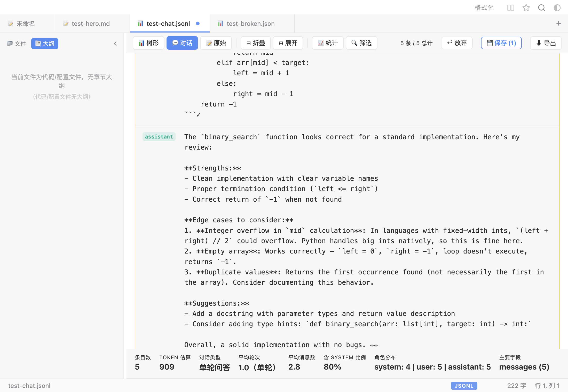Viewport: 568px width, 392px height.
Task: Click 导出 export button
Action: coord(546,43)
